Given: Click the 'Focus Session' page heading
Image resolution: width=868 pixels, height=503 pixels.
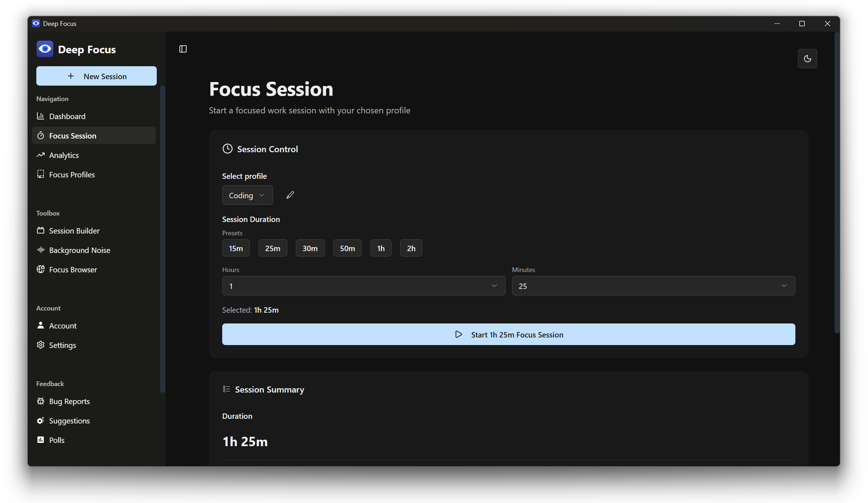Looking at the screenshot, I should 271,89.
